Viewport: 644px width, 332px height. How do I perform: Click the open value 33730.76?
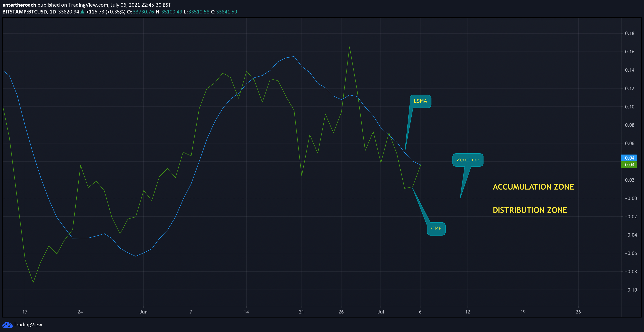click(143, 12)
